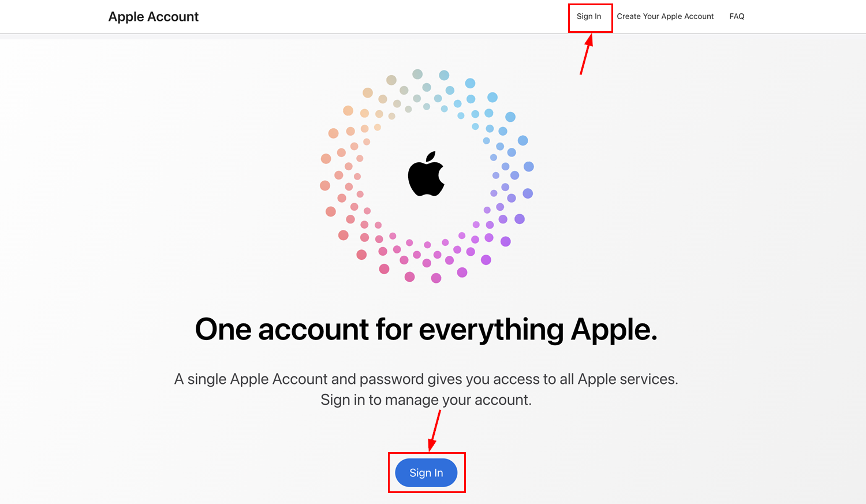Screen dimensions: 866x504
Task: Click the Apple Account heading
Action: tap(153, 16)
